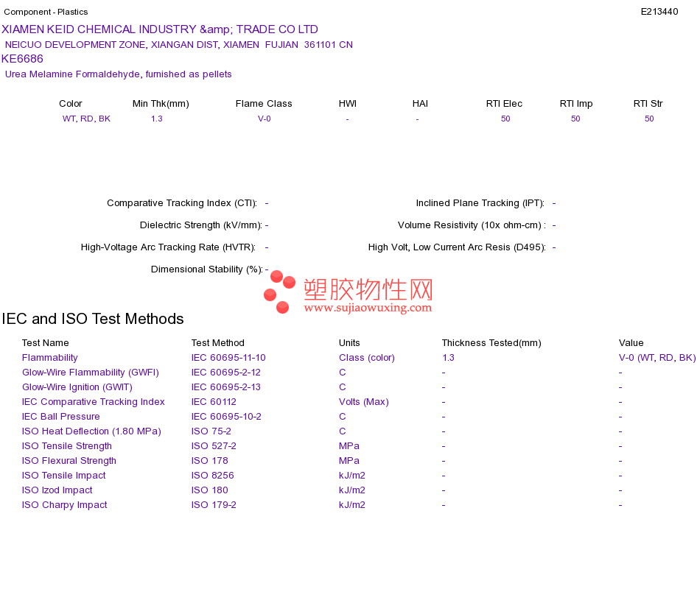Click the WT, RD, BK color value
700x589 pixels.
click(x=86, y=119)
